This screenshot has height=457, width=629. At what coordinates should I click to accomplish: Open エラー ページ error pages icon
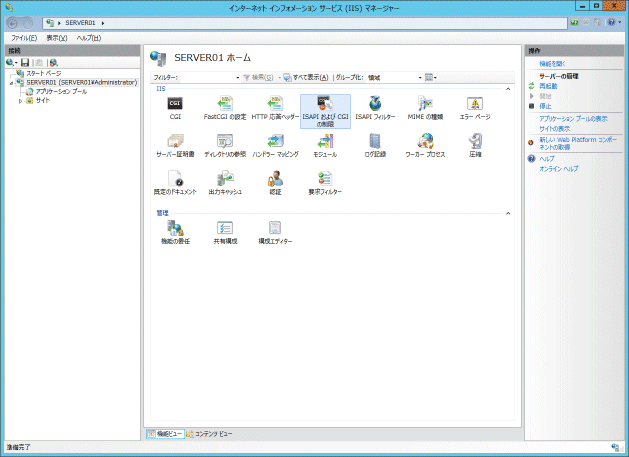point(475,104)
